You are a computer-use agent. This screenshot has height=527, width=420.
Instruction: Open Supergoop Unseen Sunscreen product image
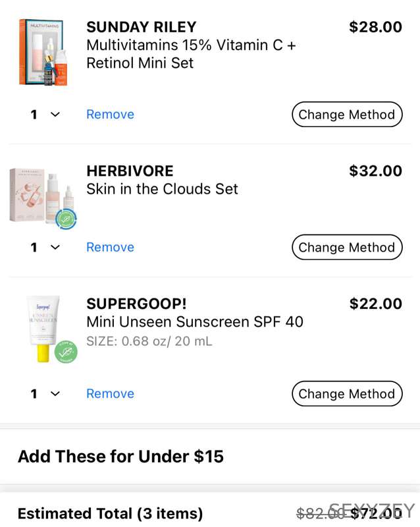[51, 329]
